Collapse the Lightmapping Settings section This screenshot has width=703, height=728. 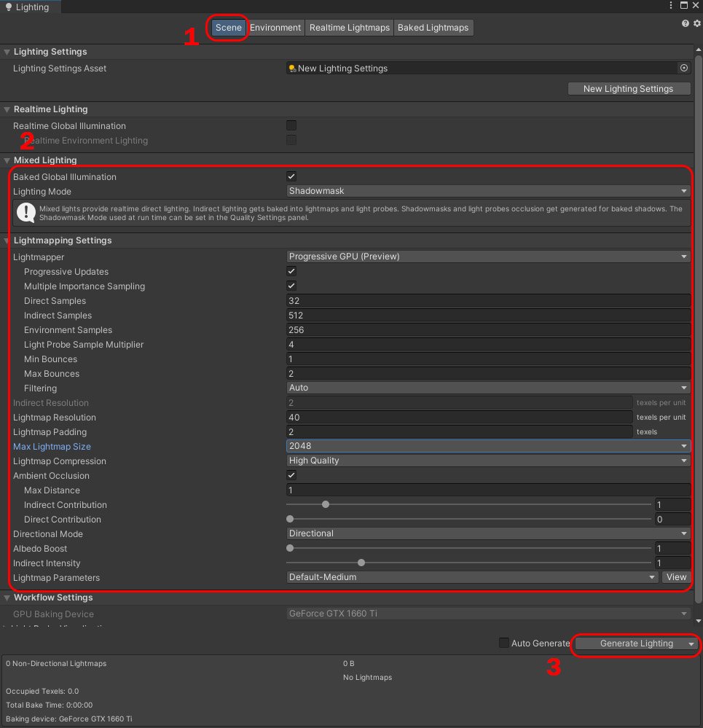7,240
